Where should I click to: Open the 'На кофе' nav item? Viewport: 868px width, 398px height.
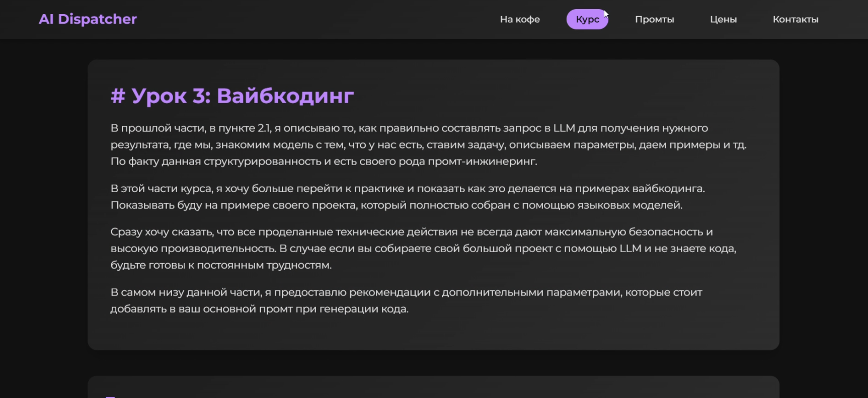point(520,19)
